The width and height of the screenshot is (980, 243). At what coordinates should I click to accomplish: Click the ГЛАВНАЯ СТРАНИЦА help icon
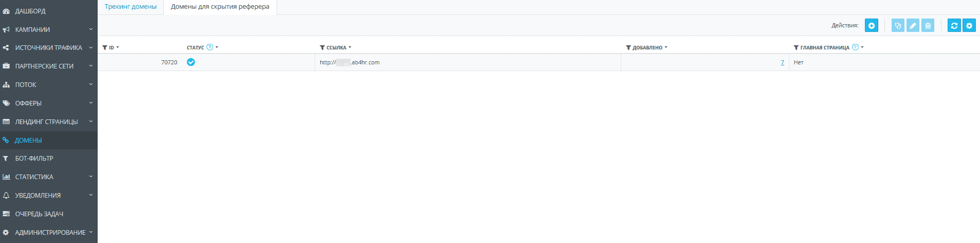pos(855,47)
